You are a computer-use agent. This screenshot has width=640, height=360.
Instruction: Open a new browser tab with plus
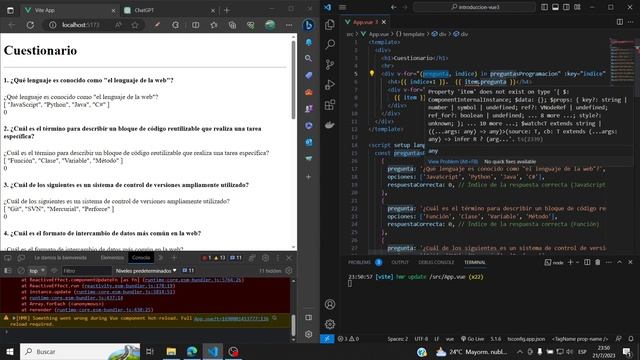(x=227, y=10)
